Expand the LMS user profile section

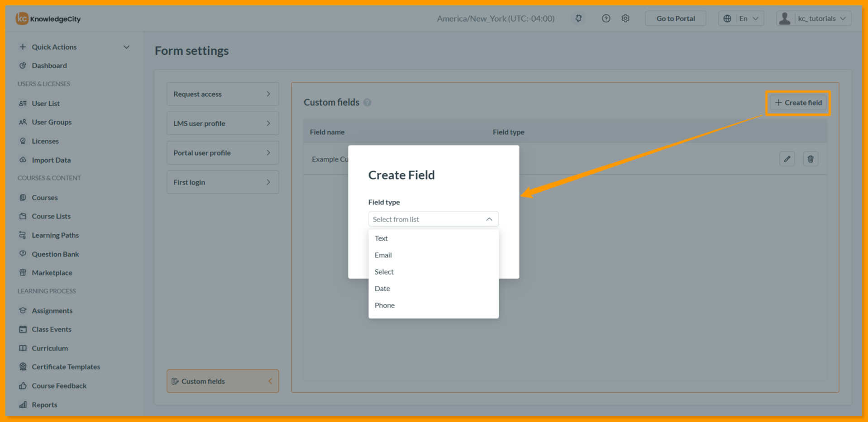(223, 123)
